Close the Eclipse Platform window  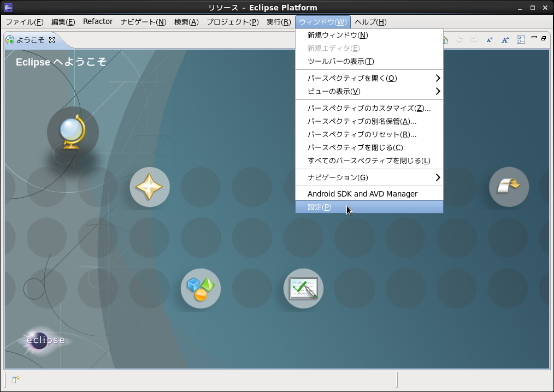click(545, 8)
